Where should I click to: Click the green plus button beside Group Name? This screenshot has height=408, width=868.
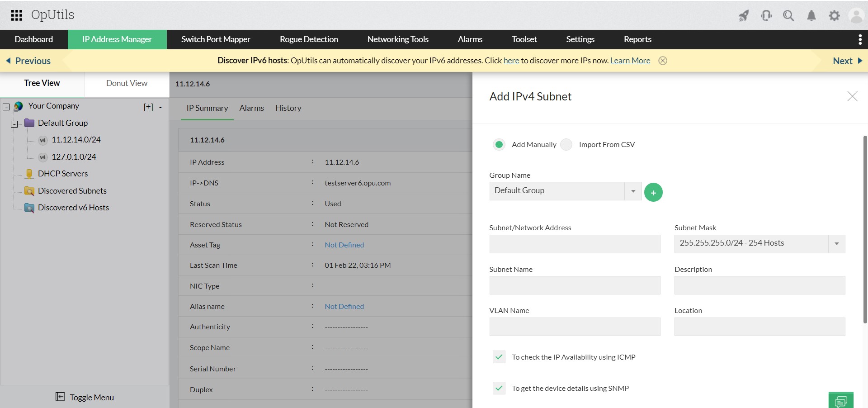pyautogui.click(x=653, y=192)
